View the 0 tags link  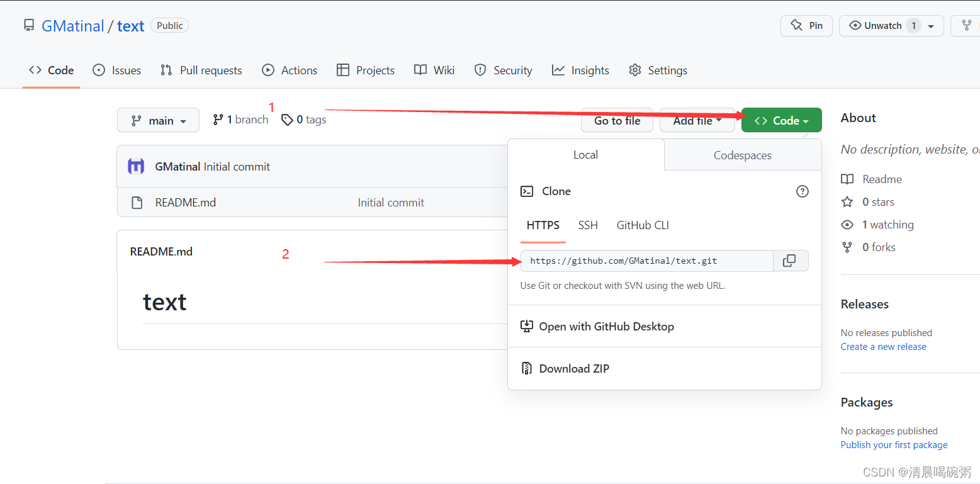tap(303, 120)
